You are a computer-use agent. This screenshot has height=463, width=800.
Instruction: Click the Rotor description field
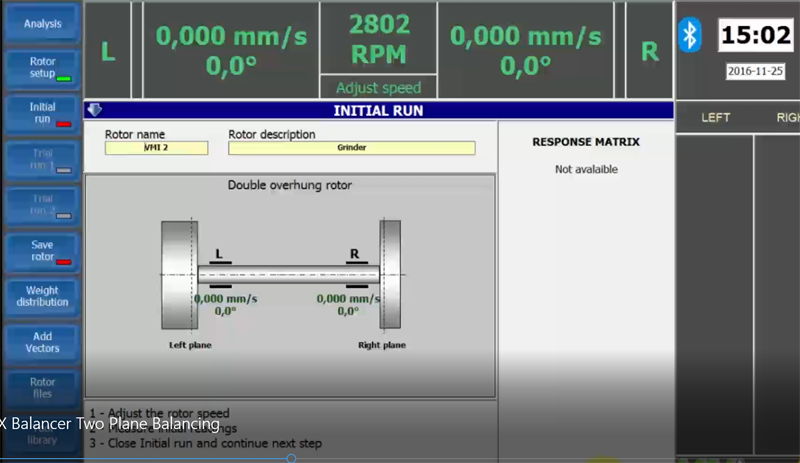point(351,148)
